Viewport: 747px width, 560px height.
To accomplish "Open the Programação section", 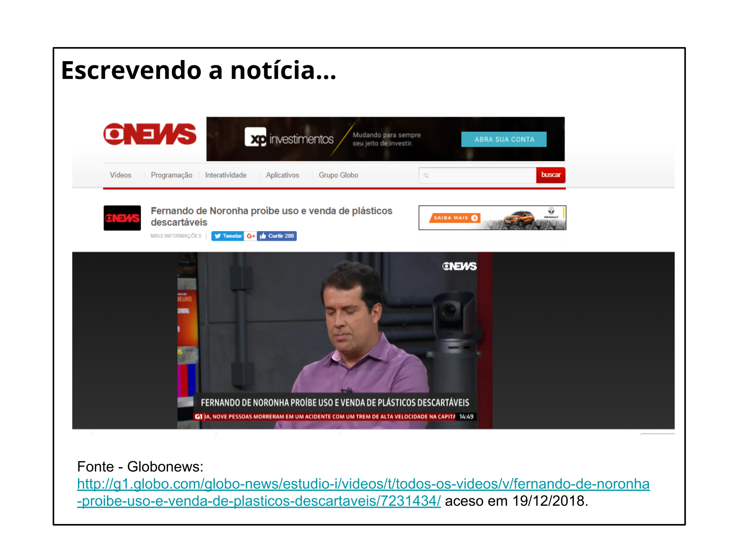I will [x=171, y=175].
